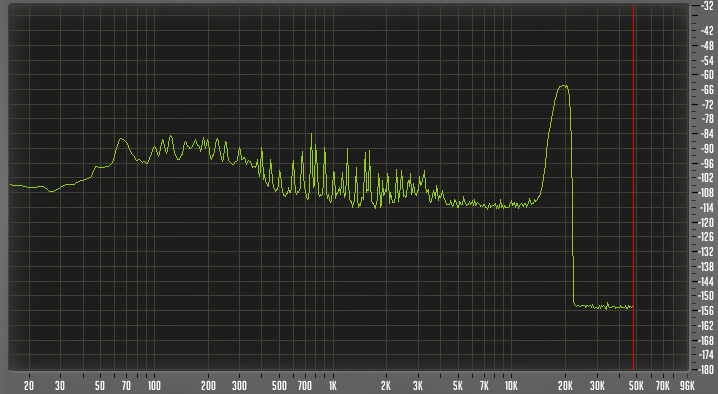Viewport: 718px width, 394px height.
Task: Click the -126 dB scale label
Action: click(x=707, y=237)
